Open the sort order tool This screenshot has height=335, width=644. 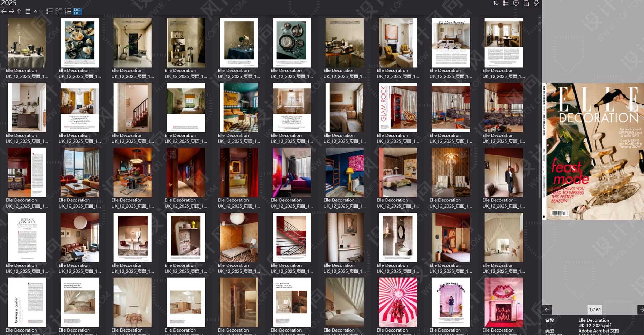[x=495, y=3]
